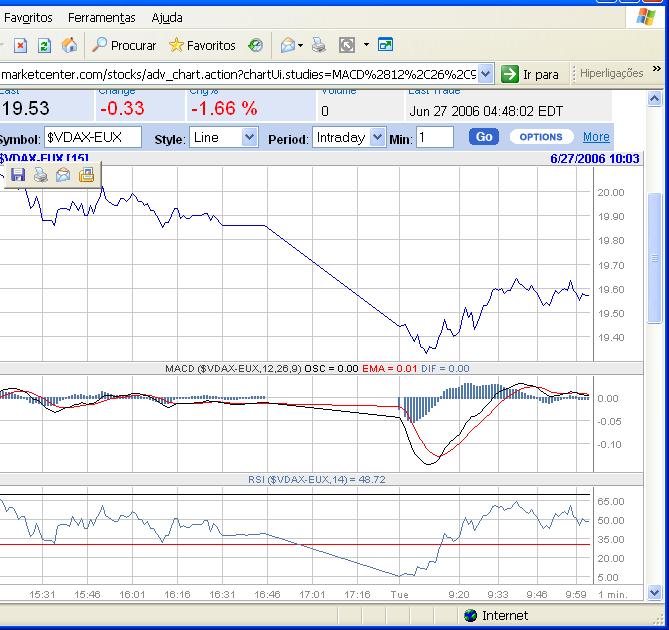Open the History toolbar icon

click(256, 45)
